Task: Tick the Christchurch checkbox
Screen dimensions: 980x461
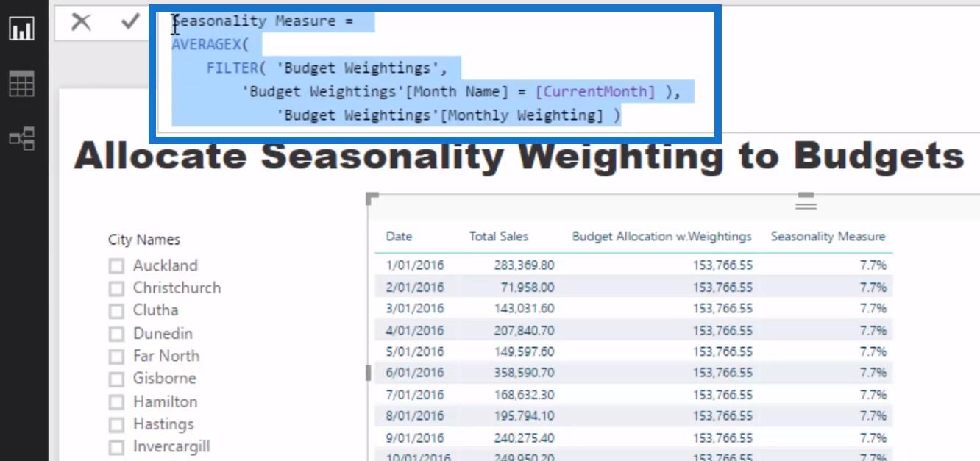Action: (x=116, y=288)
